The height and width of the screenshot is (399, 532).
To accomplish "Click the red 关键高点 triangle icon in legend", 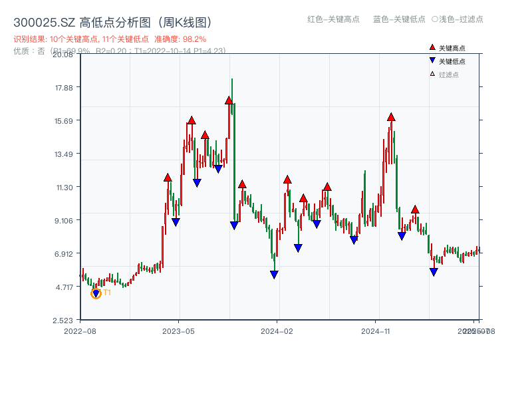I will [432, 47].
